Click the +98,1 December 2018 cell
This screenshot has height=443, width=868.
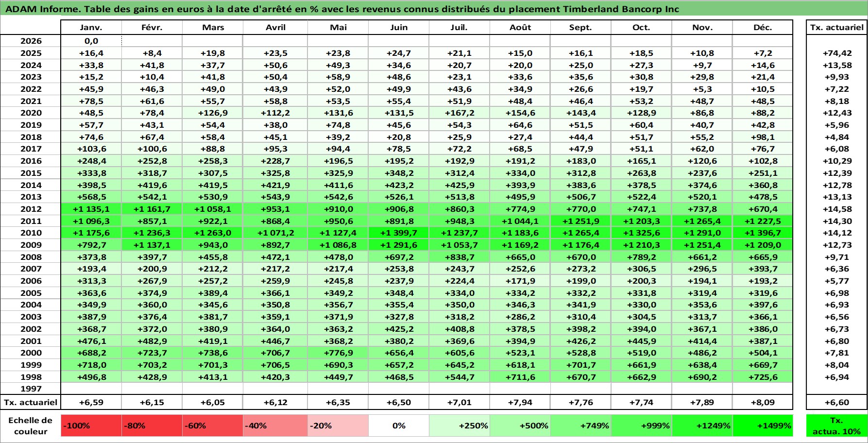click(763, 137)
